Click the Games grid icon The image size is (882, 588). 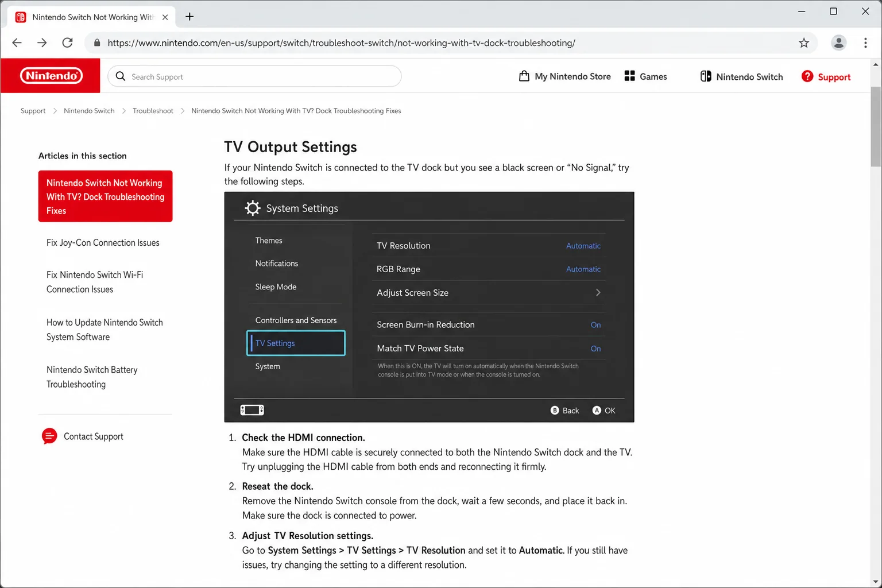[x=629, y=76]
